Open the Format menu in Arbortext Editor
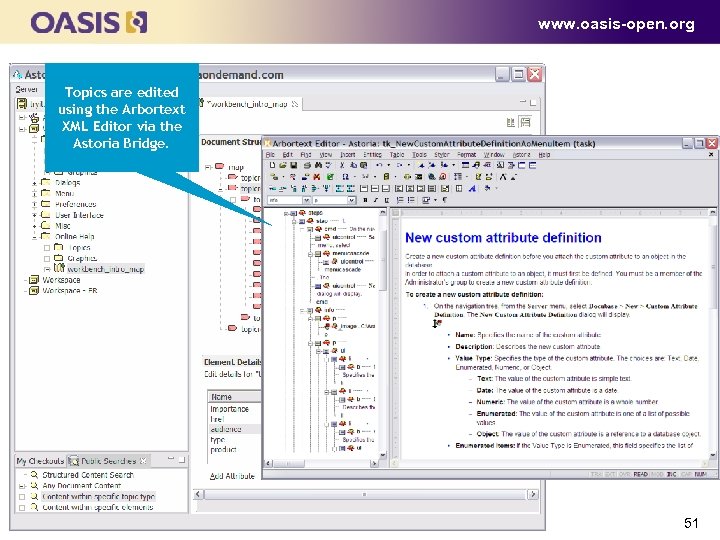The image size is (720, 540). 466,155
